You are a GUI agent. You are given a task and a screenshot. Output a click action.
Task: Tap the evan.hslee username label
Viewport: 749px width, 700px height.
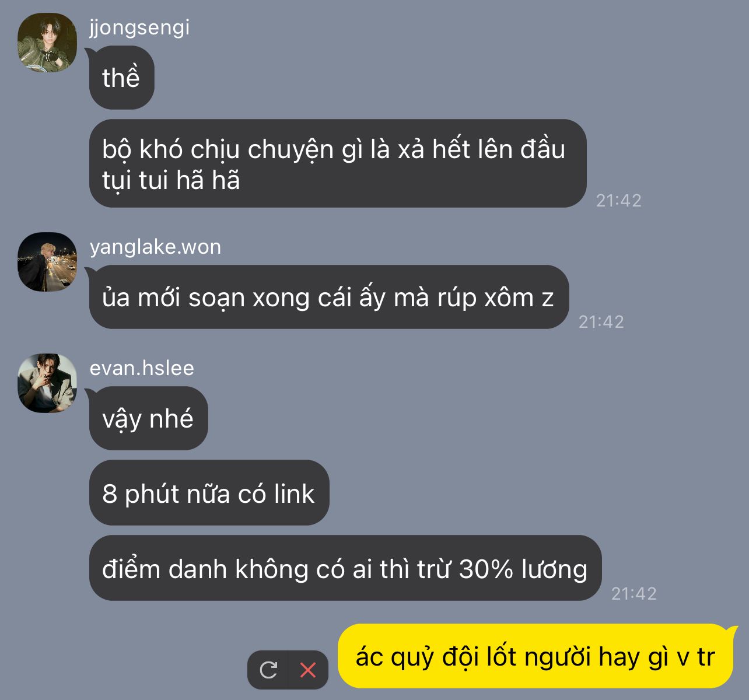[142, 368]
